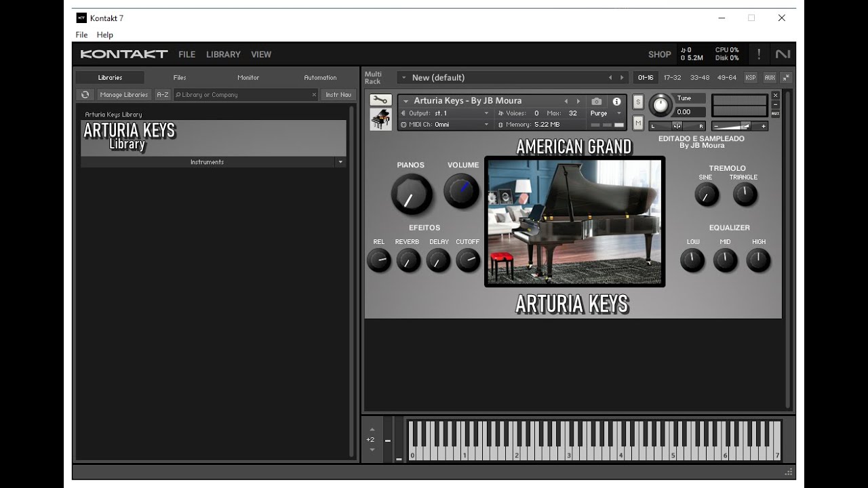Image resolution: width=868 pixels, height=488 pixels.
Task: Toggle A-Z library sorting
Action: (x=163, y=95)
